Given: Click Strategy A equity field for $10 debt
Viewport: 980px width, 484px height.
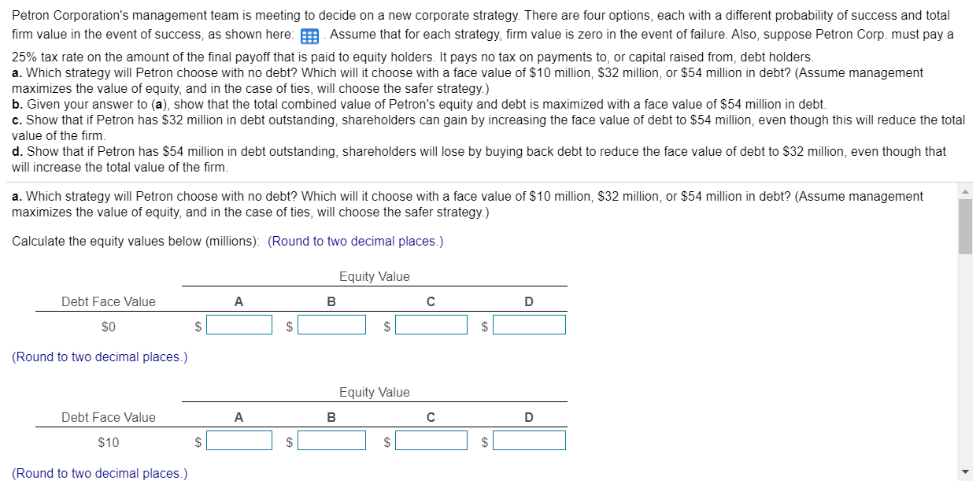Looking at the screenshot, I should pos(239,441).
